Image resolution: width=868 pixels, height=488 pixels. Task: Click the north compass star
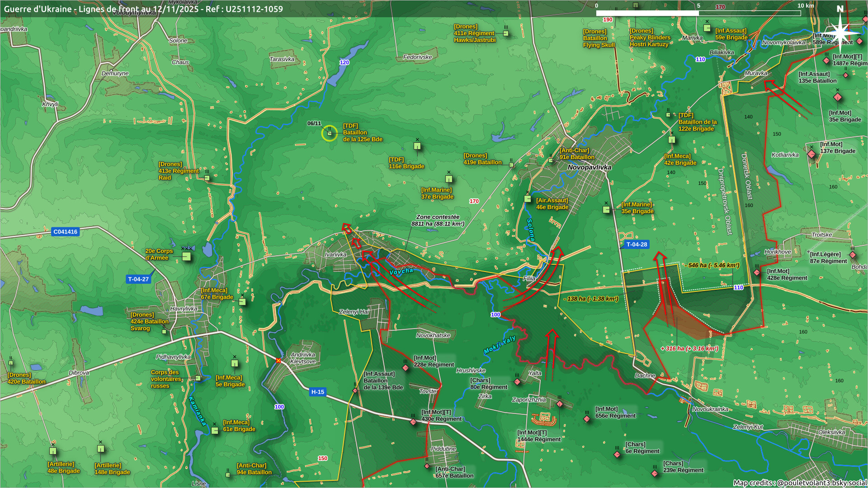[x=840, y=33]
